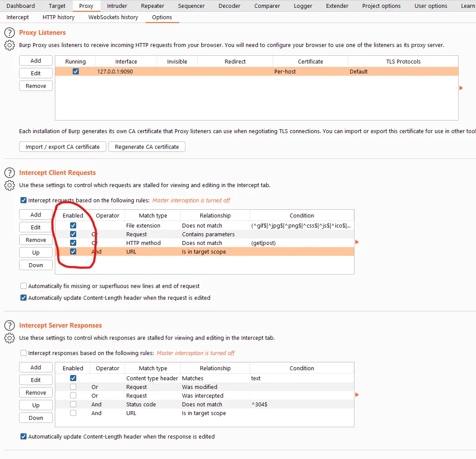Open help for Proxy Listeners section

(x=10, y=33)
